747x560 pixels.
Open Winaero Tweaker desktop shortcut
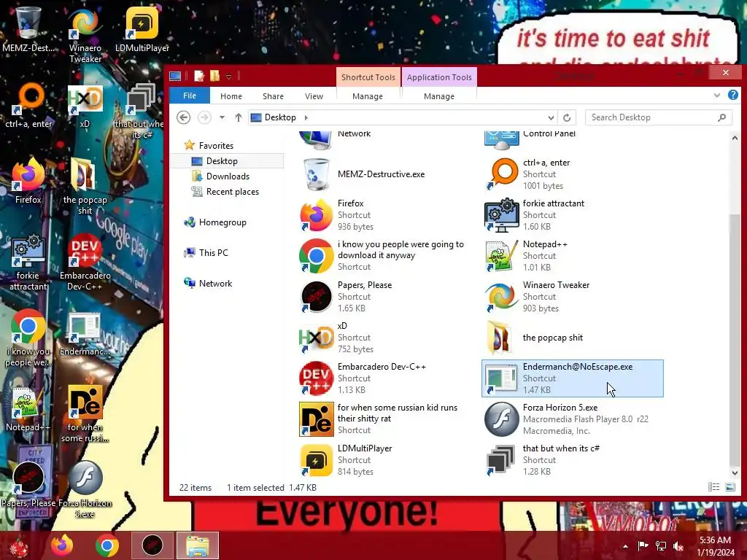pos(85,34)
